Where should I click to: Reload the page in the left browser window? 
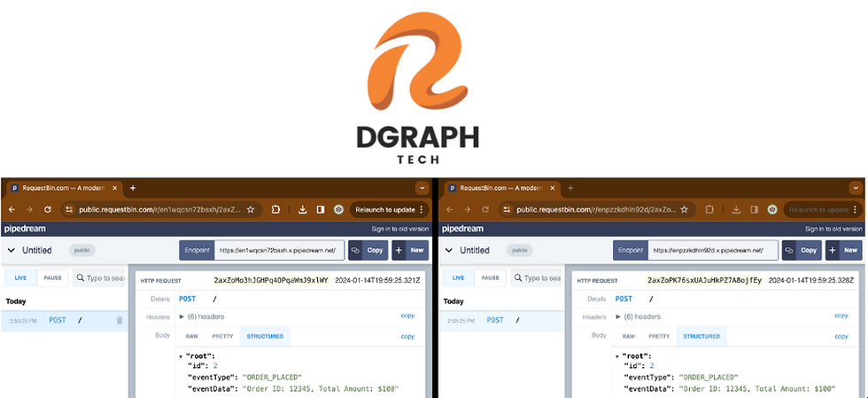pos(48,209)
